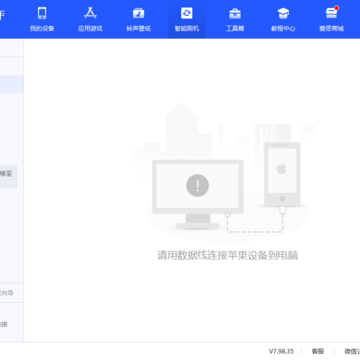Open the 教程中心 tutorial center
The image size is (360, 360).
[283, 19]
